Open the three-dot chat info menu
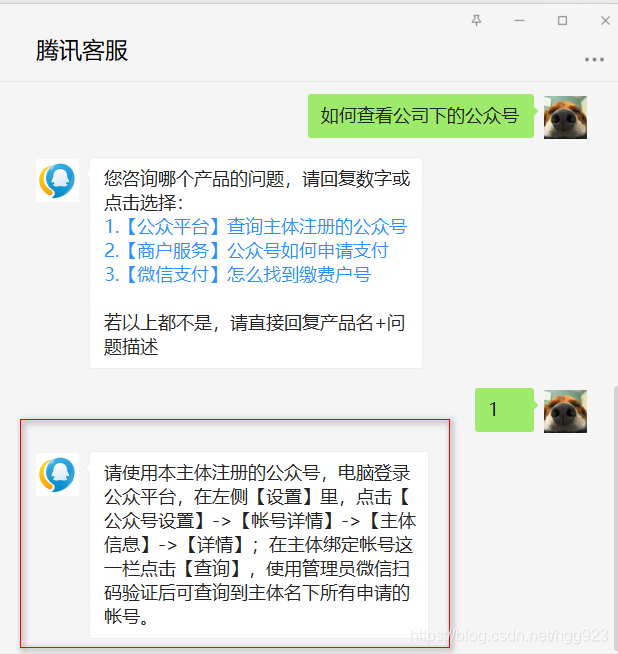 click(x=594, y=60)
